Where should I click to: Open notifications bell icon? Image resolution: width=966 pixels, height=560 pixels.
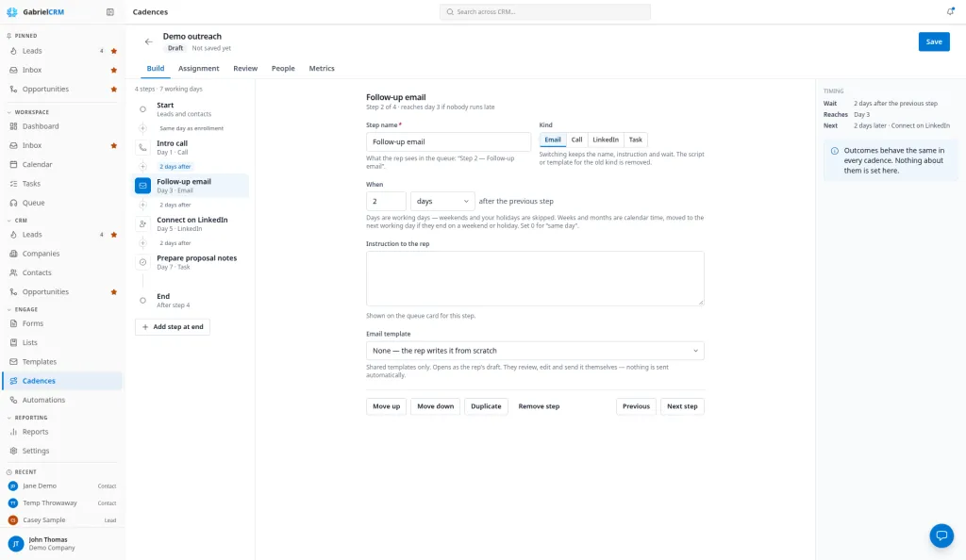951,11
